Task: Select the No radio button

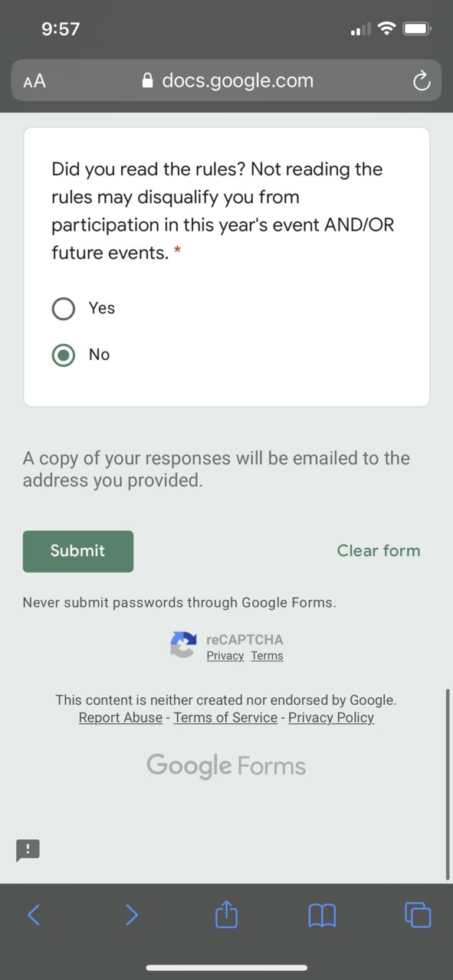Action: pos(64,355)
